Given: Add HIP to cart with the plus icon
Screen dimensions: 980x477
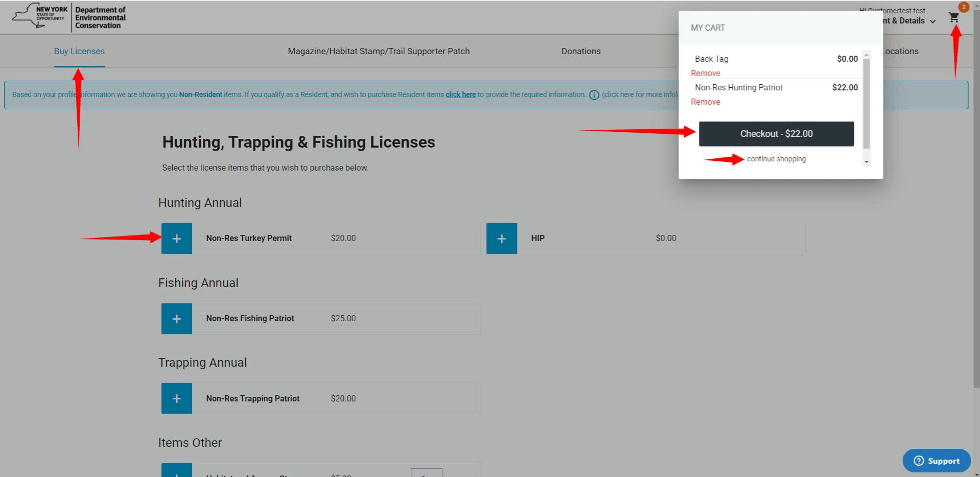Looking at the screenshot, I should point(501,238).
